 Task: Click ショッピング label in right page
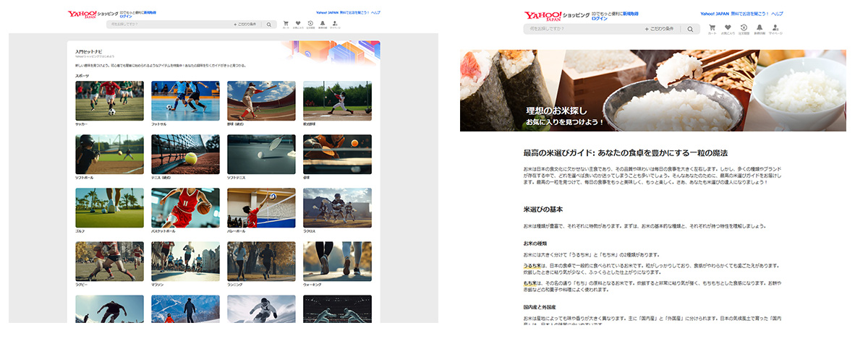[x=575, y=15]
